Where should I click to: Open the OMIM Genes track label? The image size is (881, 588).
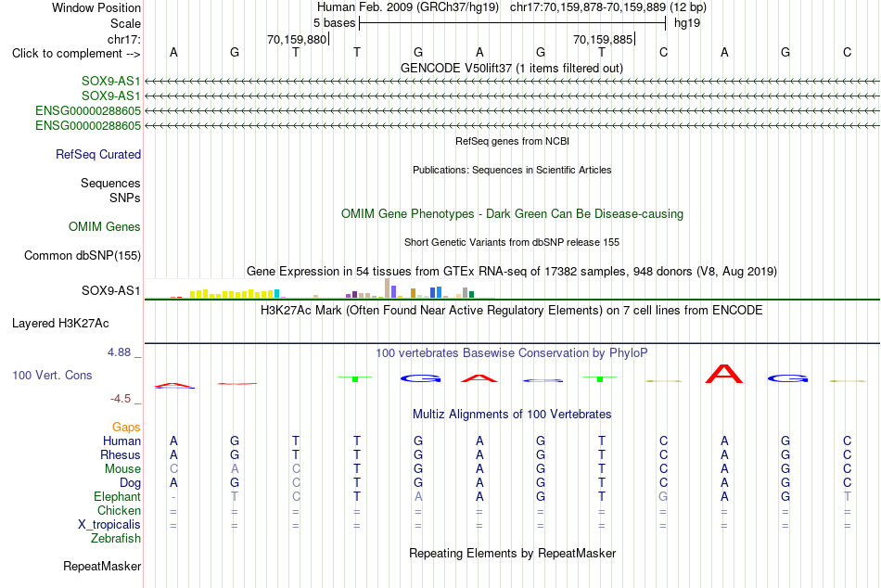(x=105, y=226)
